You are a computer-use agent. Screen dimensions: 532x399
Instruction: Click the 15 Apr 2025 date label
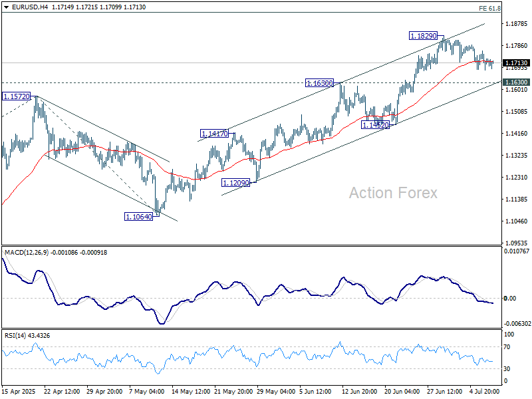pos(17,392)
